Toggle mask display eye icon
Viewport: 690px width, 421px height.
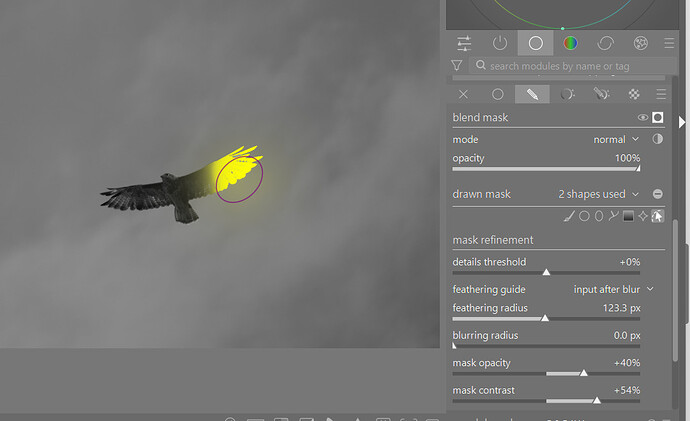[x=642, y=117]
